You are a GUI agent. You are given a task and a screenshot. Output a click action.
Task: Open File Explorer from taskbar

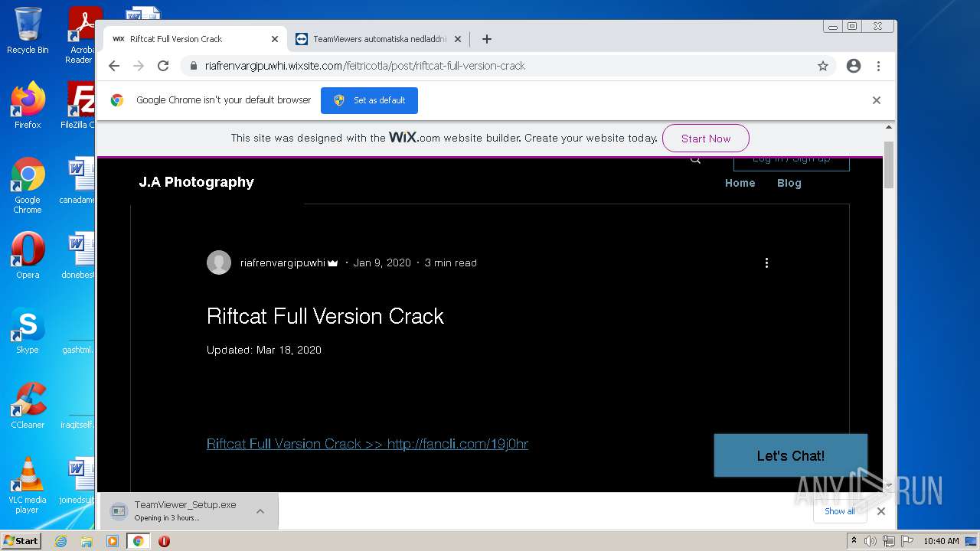(x=87, y=541)
